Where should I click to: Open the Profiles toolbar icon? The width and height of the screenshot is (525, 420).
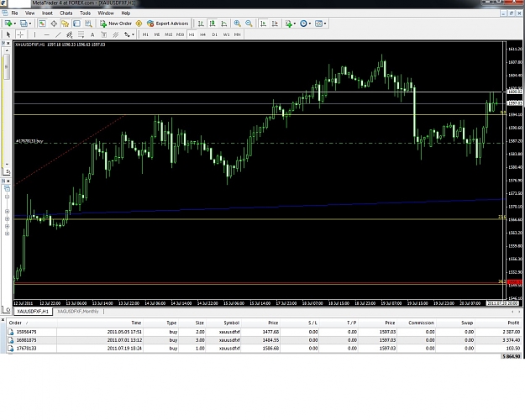click(24, 24)
